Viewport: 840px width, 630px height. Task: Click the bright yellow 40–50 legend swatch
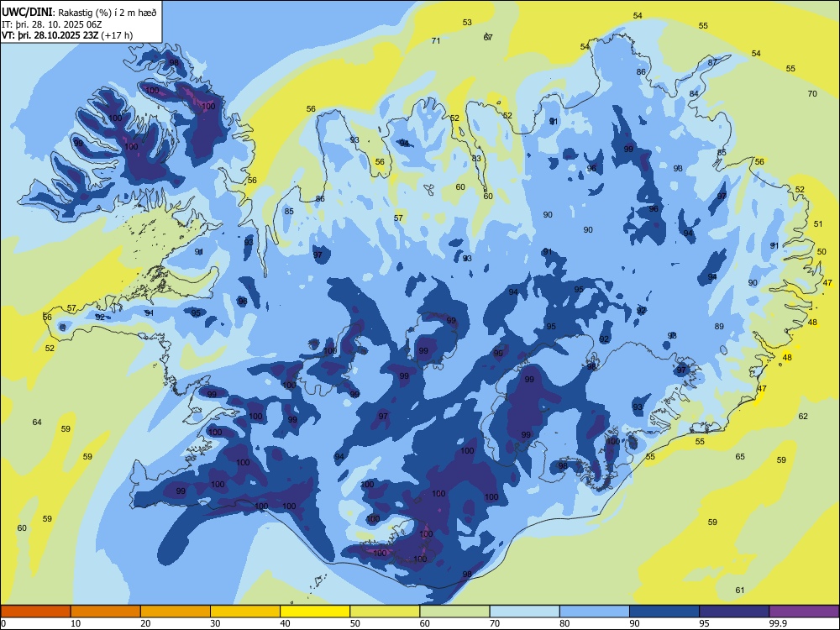pyautogui.click(x=315, y=612)
